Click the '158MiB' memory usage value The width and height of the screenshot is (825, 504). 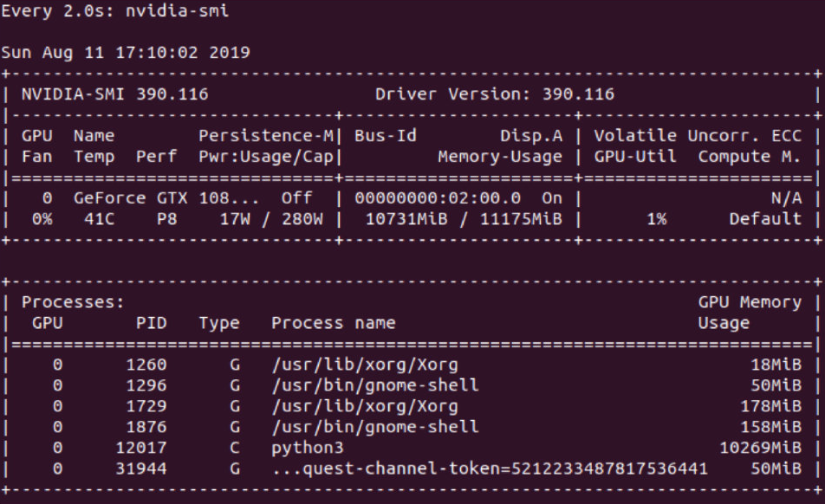[770, 427]
